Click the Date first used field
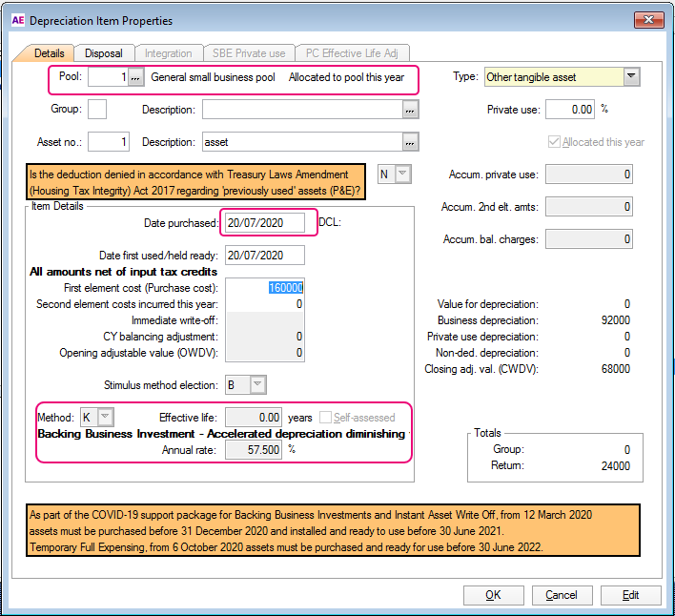Viewport: 675px width, 616px height. [265, 256]
